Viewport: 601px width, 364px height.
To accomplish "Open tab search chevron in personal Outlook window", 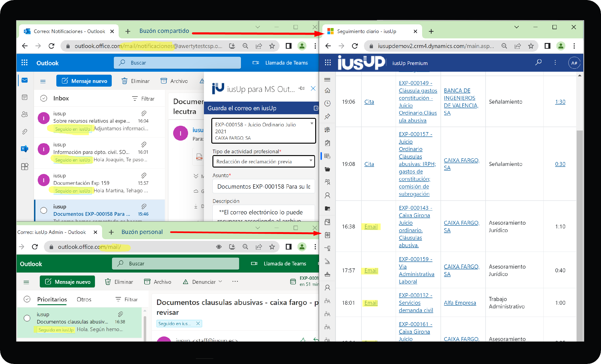I will [x=258, y=228].
